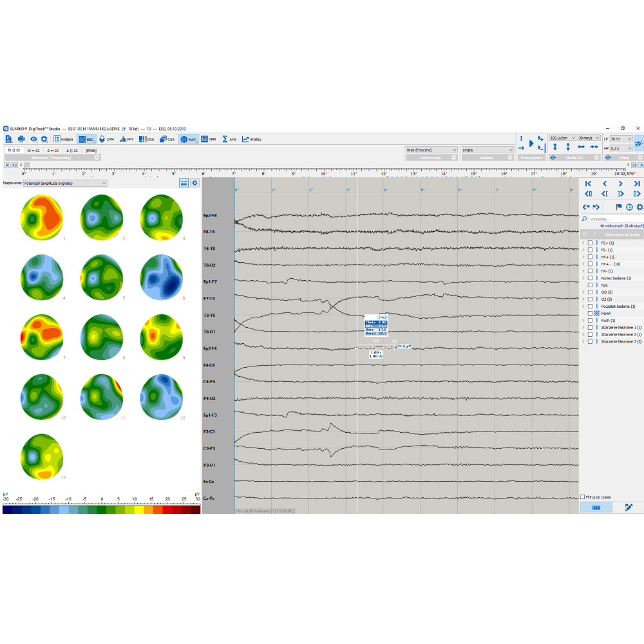Open the FFT analysis view
The image size is (644, 644).
coord(126,139)
